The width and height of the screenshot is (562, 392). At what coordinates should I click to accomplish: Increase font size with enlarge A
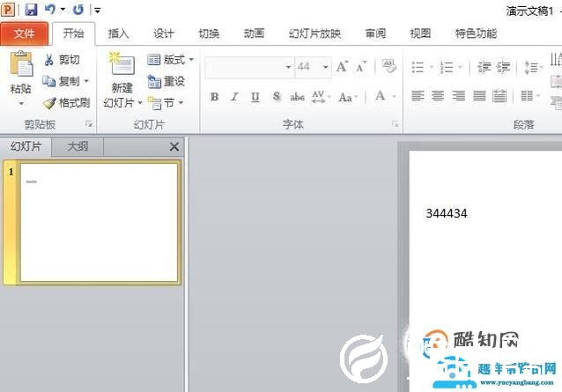coord(343,67)
